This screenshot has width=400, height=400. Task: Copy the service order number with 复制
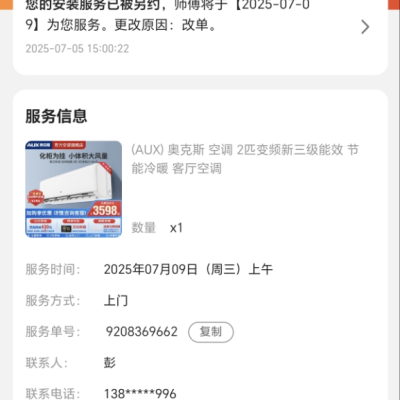211,332
